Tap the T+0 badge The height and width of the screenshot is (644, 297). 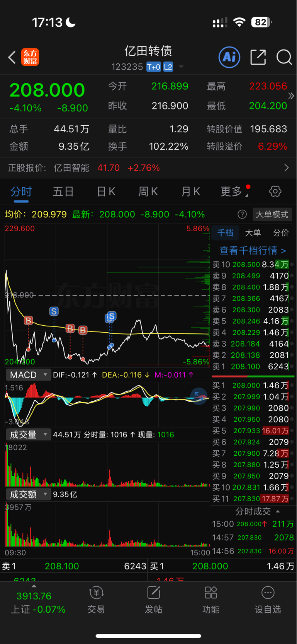pos(154,67)
